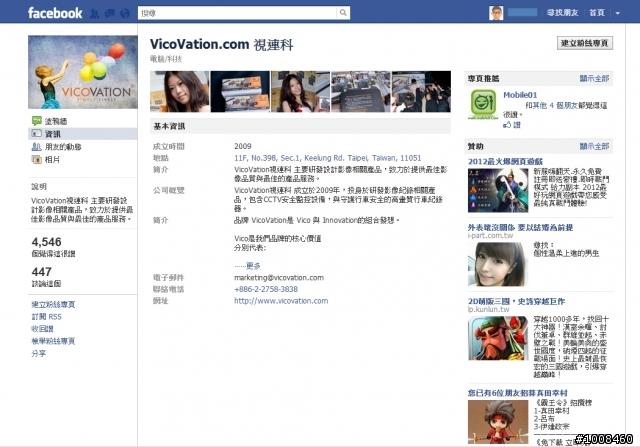Open messages icon in top bar
Screen dimensions: 640x447
pos(110,13)
